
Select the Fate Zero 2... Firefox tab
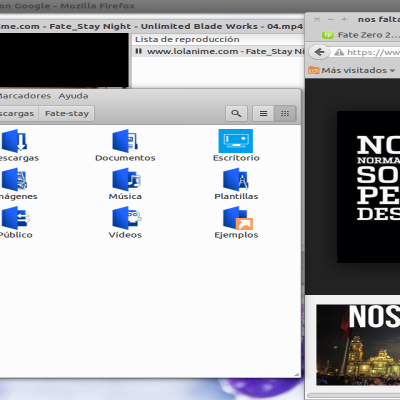(x=361, y=35)
